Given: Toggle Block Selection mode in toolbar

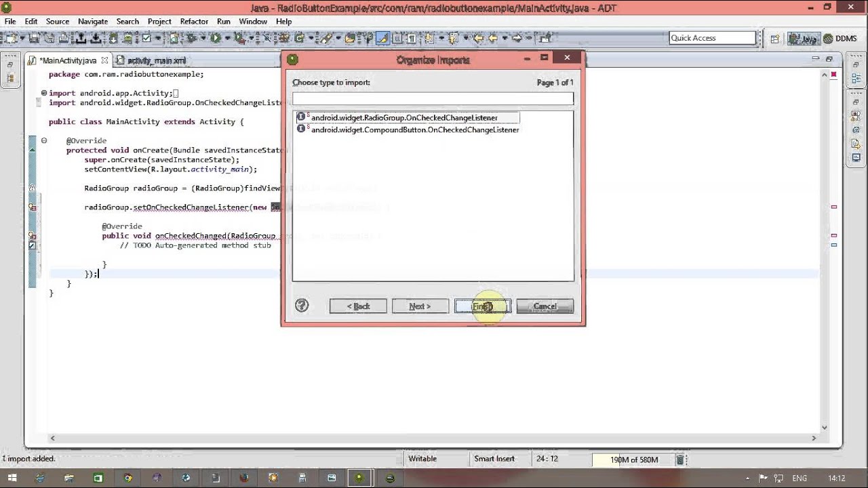Looking at the screenshot, I should [397, 39].
